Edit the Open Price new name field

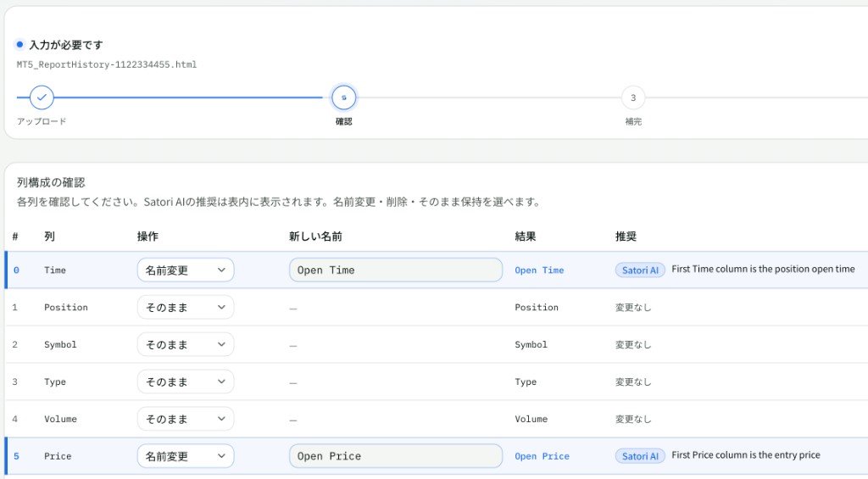point(396,456)
